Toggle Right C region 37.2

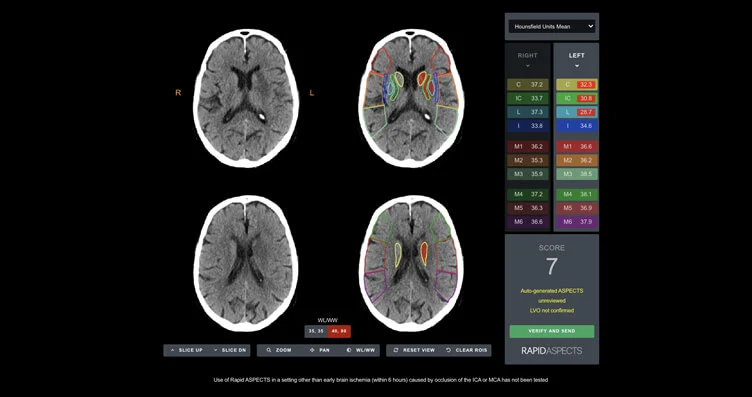pyautogui.click(x=528, y=85)
